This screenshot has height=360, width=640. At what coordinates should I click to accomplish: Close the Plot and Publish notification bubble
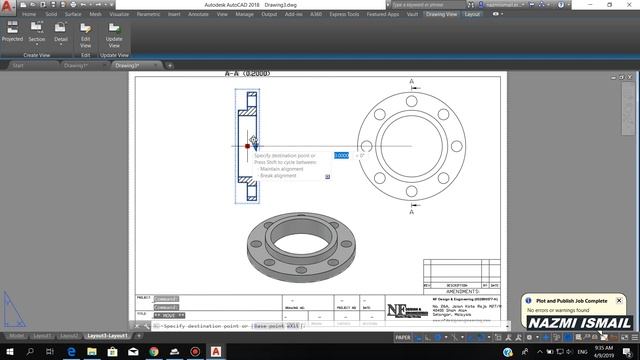pos(619,300)
